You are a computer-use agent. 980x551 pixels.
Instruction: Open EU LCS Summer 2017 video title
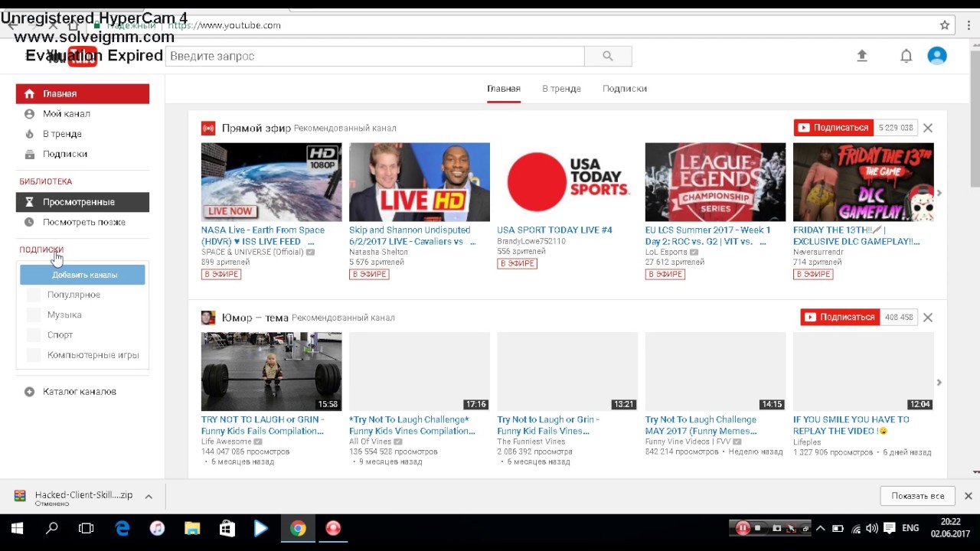point(708,236)
